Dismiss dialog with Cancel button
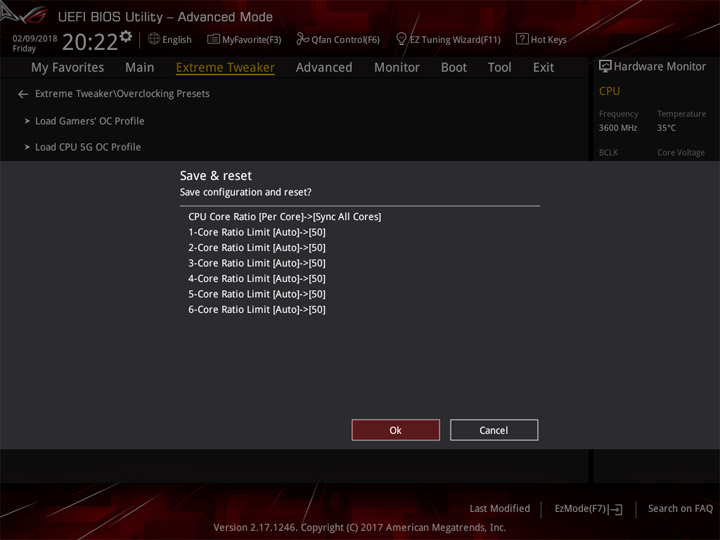This screenshot has width=720, height=540. point(494,430)
